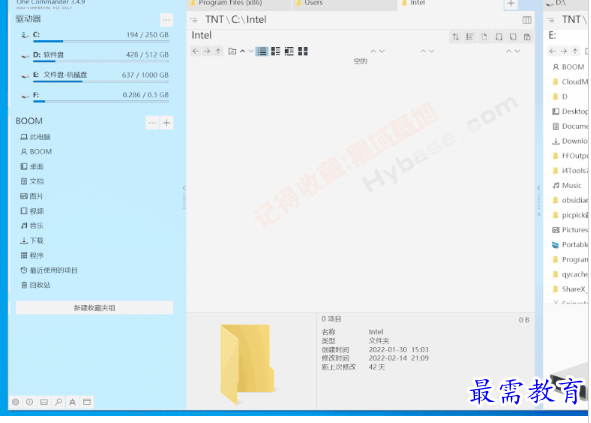Go back in the right E: pane
The width and height of the screenshot is (591, 423).
[553, 51]
